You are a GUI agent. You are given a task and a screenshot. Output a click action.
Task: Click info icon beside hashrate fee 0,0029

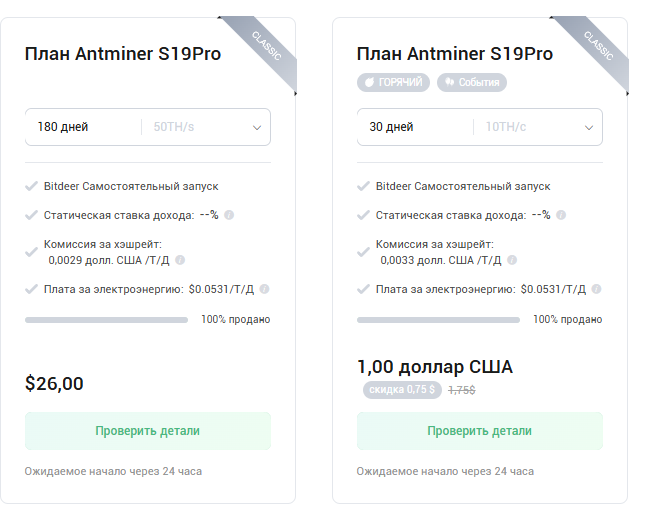pyautogui.click(x=180, y=259)
